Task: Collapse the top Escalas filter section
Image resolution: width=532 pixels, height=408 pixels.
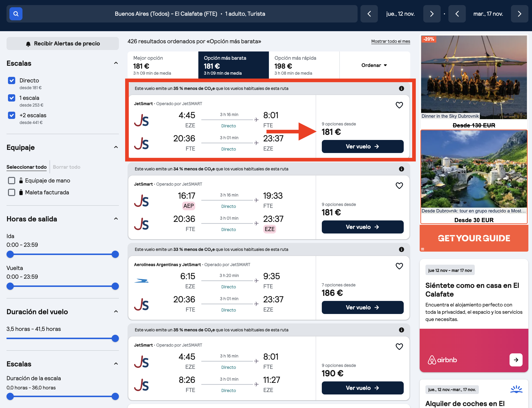Action: (116, 63)
